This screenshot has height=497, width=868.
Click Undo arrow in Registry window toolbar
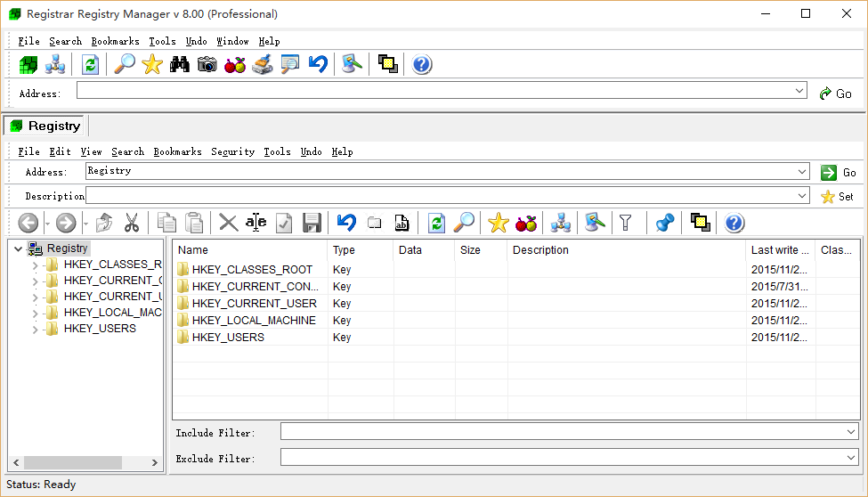pos(346,223)
